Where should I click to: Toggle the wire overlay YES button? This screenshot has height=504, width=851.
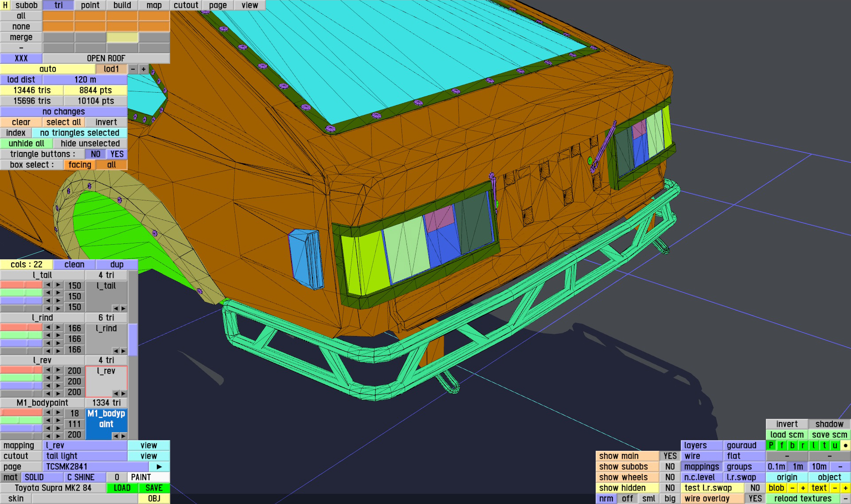pyautogui.click(x=755, y=499)
